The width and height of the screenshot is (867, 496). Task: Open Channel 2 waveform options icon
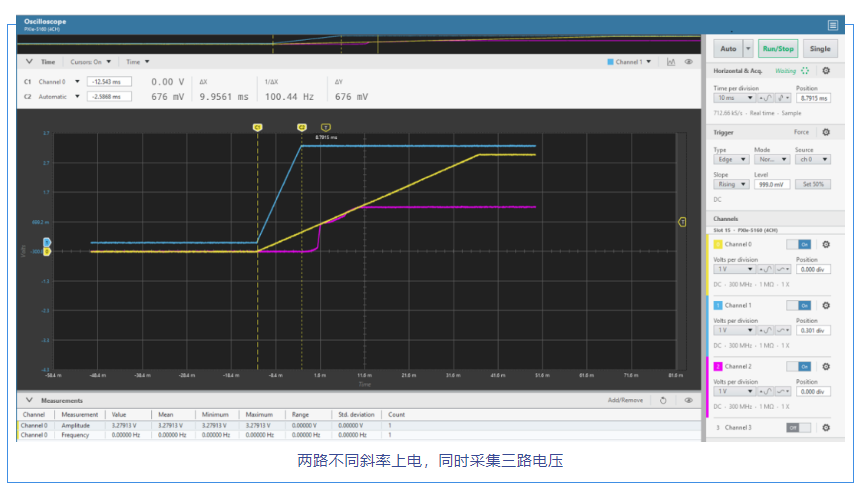(x=783, y=391)
